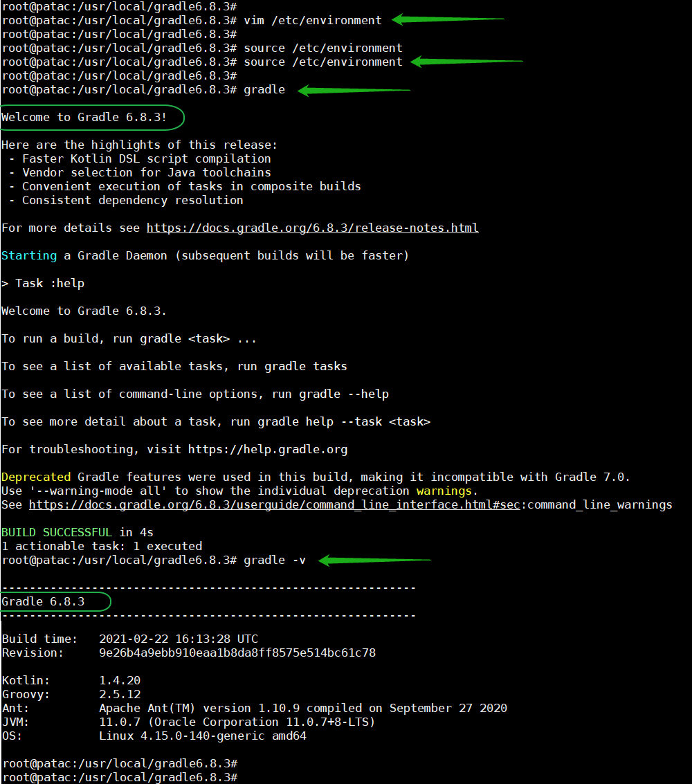
Task: Click OS value 'Linux 4.15.0-140-generic amd64'
Action: [203, 736]
